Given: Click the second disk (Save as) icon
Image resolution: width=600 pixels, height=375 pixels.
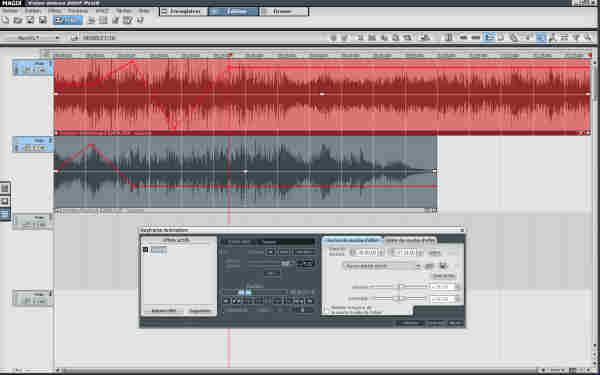Looking at the screenshot, I should (x=43, y=20).
